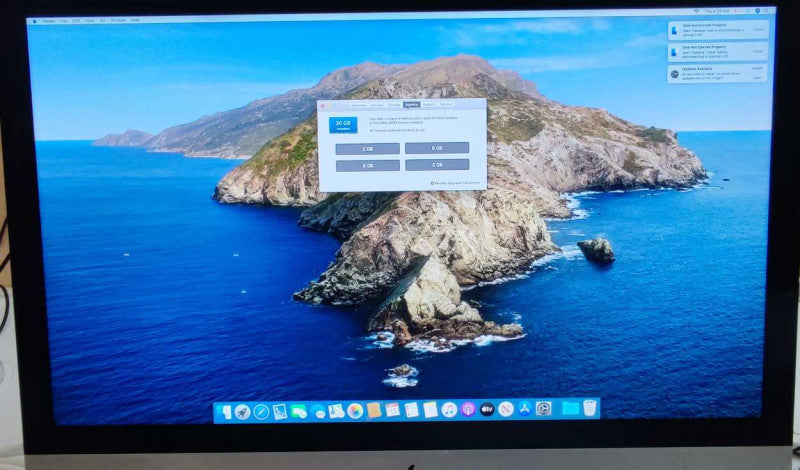
Task: Open Contacts brown book icon in Dock
Action: pyautogui.click(x=374, y=410)
